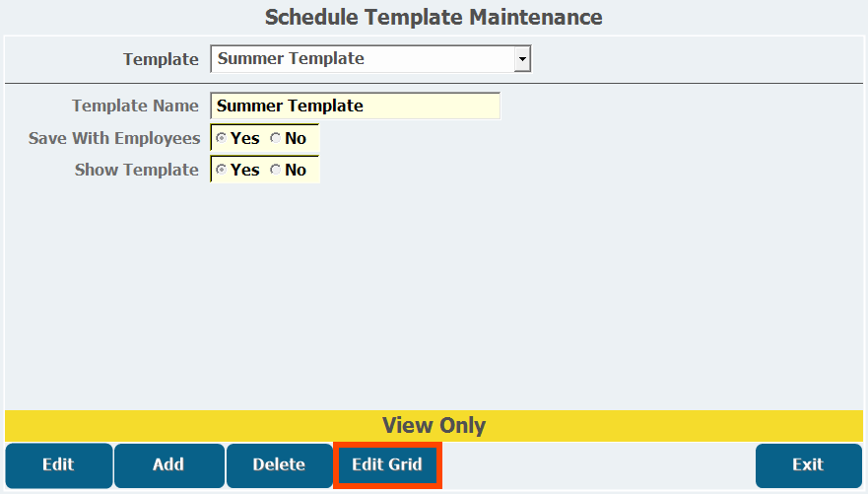868x494 pixels.
Task: Open the Edit Grid button
Action: (387, 465)
